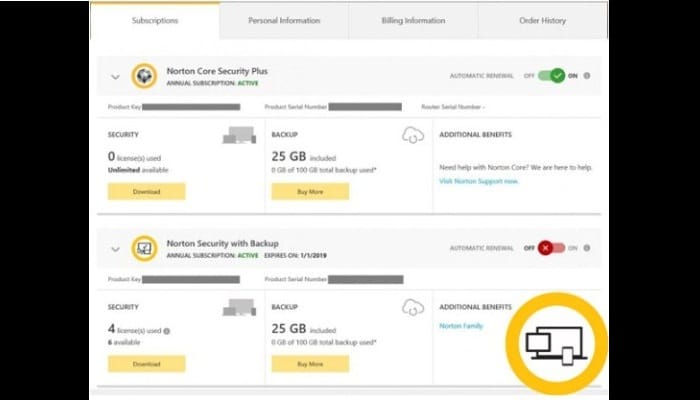Open the Billing Information tab
This screenshot has width=700, height=400.
pyautogui.click(x=413, y=21)
